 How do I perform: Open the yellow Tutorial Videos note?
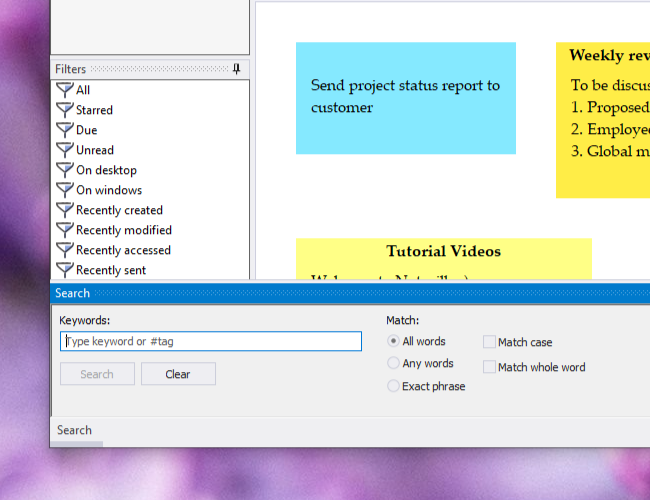coord(444,259)
